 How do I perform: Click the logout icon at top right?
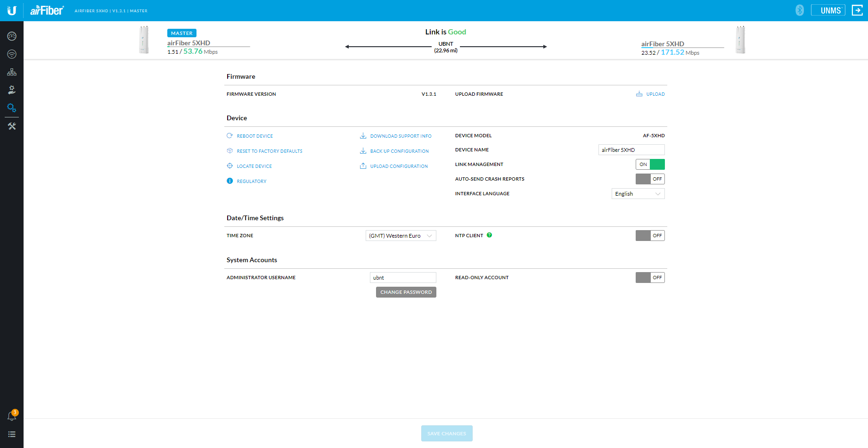(x=857, y=10)
